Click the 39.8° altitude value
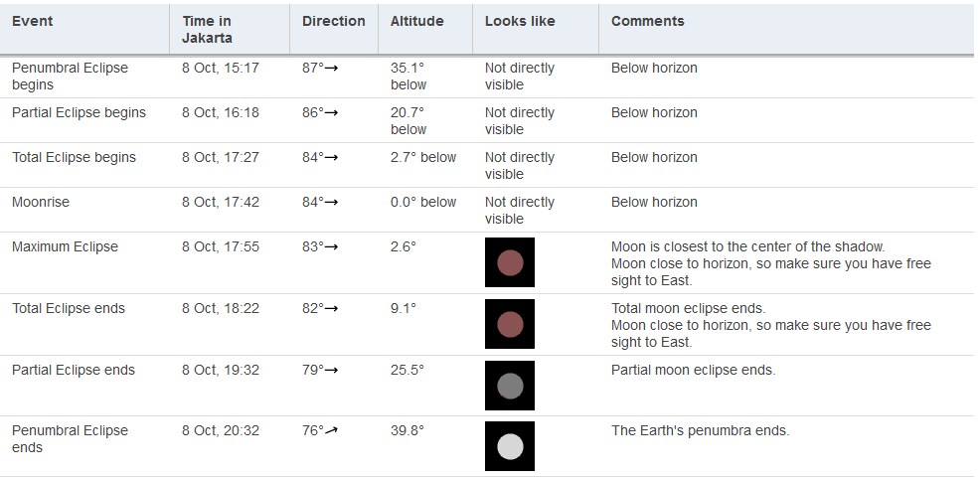 (x=408, y=431)
